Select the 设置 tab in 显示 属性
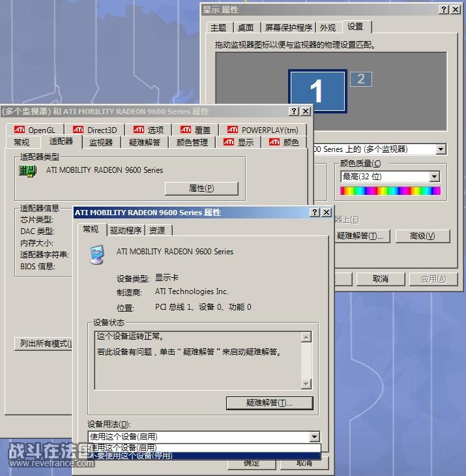The height and width of the screenshot is (476, 466). coord(356,27)
